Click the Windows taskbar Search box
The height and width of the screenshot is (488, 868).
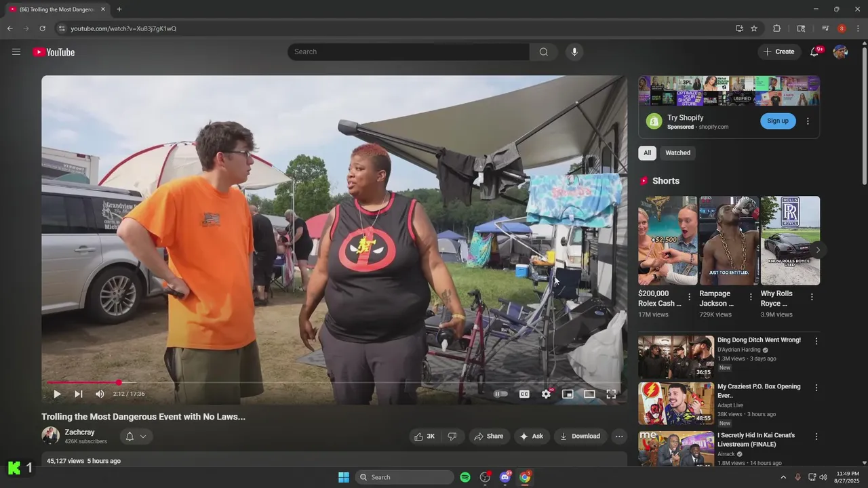[x=405, y=477]
